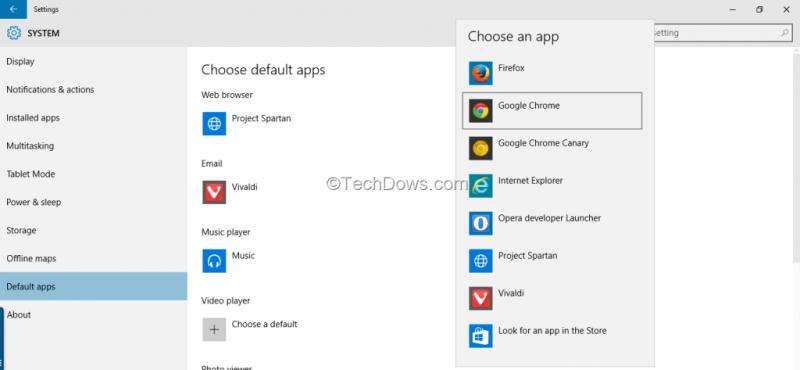The height and width of the screenshot is (370, 800).
Task: Click the Web browser label
Action: click(227, 95)
